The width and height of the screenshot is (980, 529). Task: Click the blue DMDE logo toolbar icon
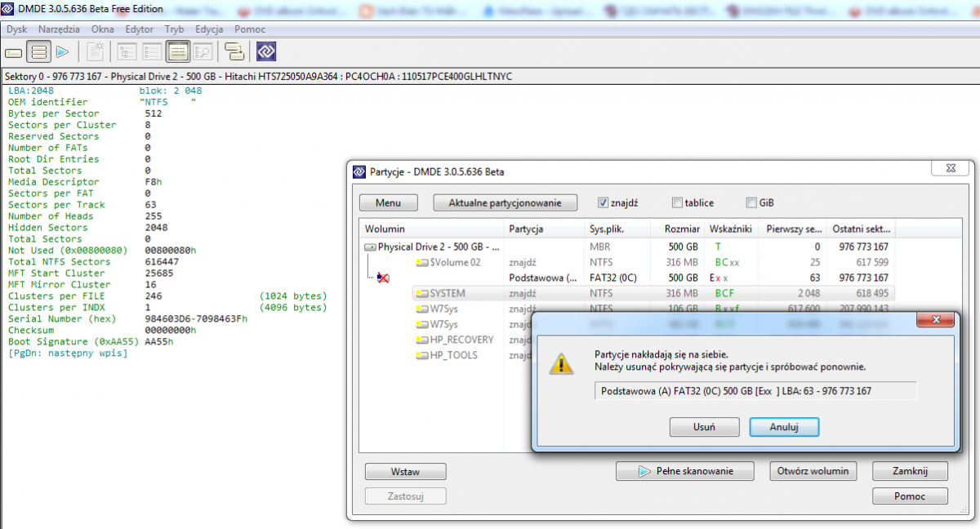tap(266, 52)
